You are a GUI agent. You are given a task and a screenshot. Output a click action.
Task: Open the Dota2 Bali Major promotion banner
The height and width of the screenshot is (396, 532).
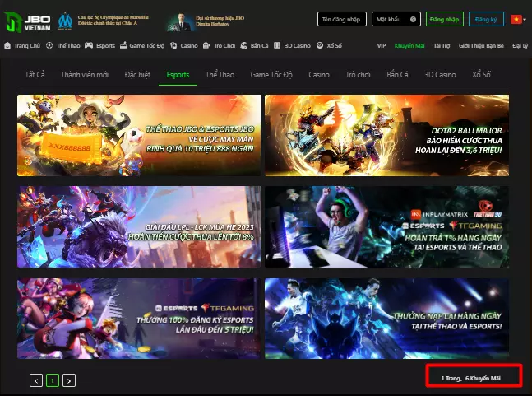click(386, 135)
